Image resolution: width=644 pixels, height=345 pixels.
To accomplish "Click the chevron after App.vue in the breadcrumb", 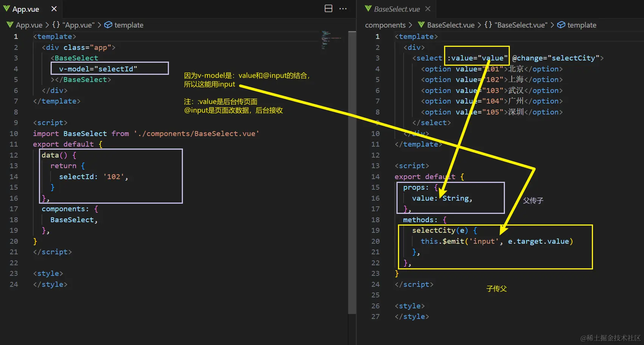I will pos(47,25).
